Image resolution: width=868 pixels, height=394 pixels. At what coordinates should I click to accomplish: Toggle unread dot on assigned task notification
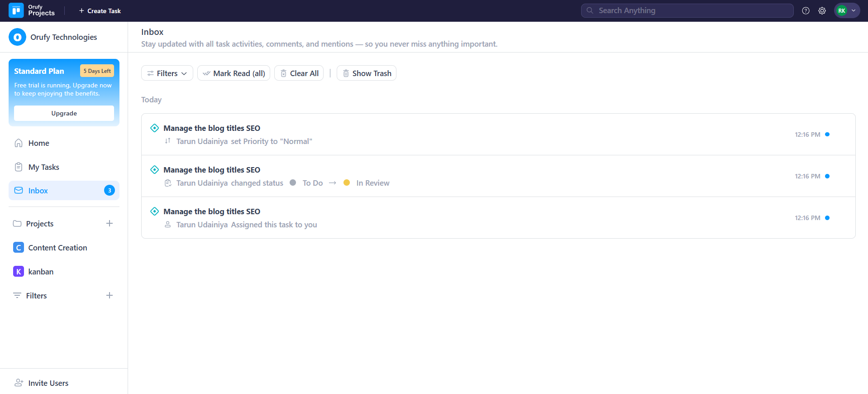pyautogui.click(x=827, y=218)
